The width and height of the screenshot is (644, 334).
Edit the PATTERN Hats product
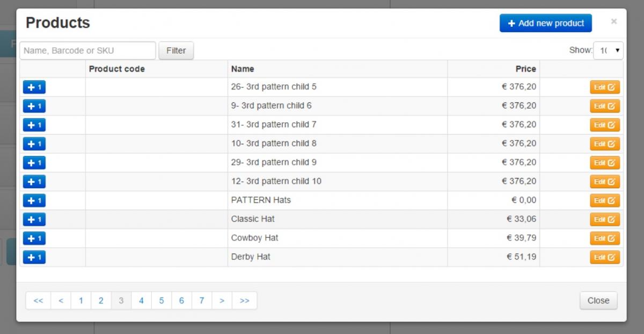(x=605, y=201)
